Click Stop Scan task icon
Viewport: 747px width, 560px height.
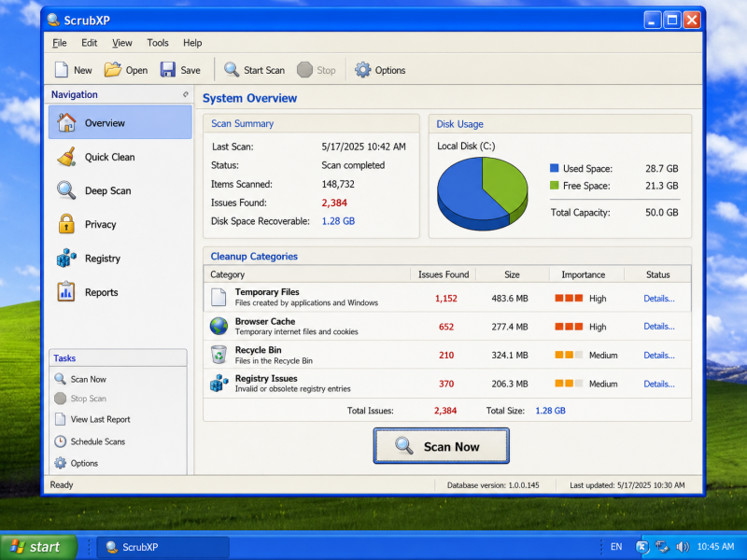tap(60, 399)
